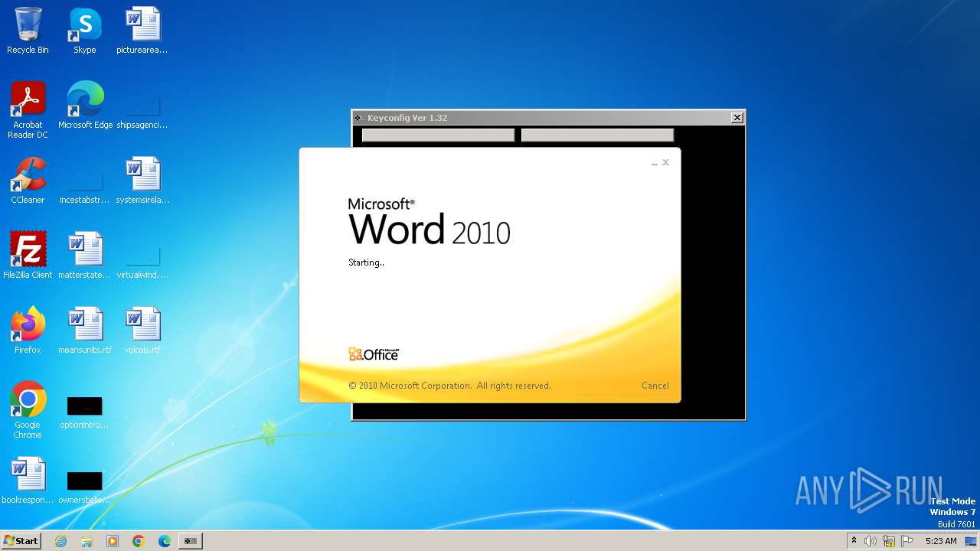The height and width of the screenshot is (551, 980).
Task: Click the Show desktop button
Action: click(972, 541)
